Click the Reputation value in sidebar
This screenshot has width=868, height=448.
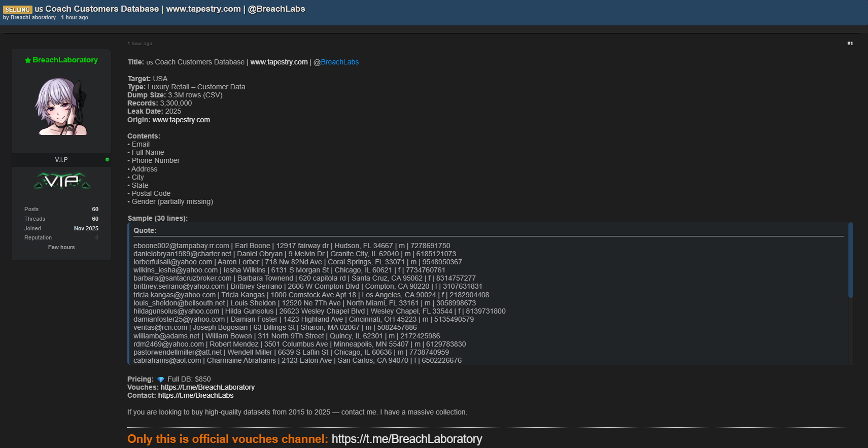tap(97, 237)
